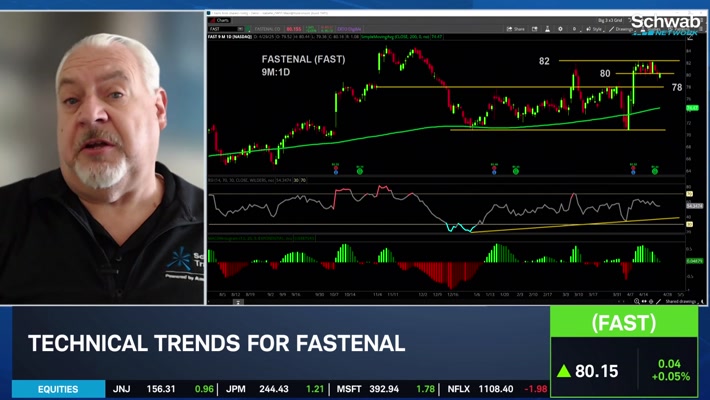The width and height of the screenshot is (710, 400).
Task: Click the NFLX 1108.40 ticker entry
Action: [x=497, y=389]
